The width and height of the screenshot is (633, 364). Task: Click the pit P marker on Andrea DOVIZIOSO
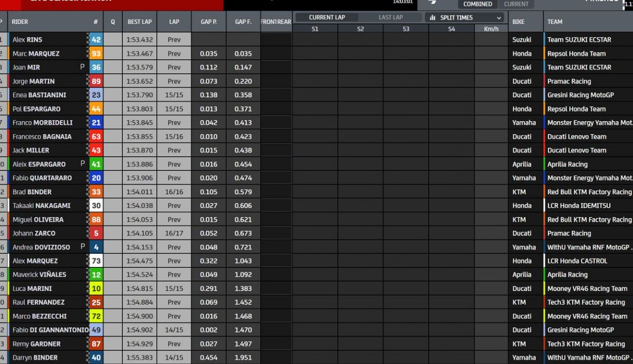82,246
